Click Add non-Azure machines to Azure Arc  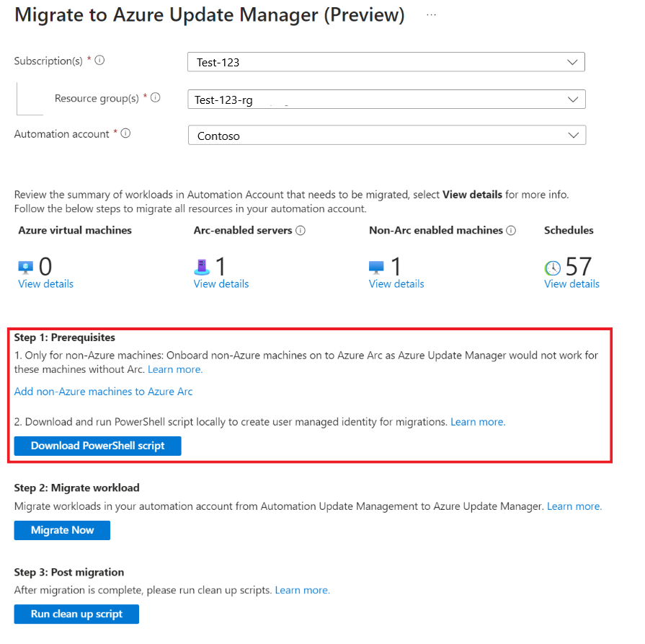coord(103,392)
